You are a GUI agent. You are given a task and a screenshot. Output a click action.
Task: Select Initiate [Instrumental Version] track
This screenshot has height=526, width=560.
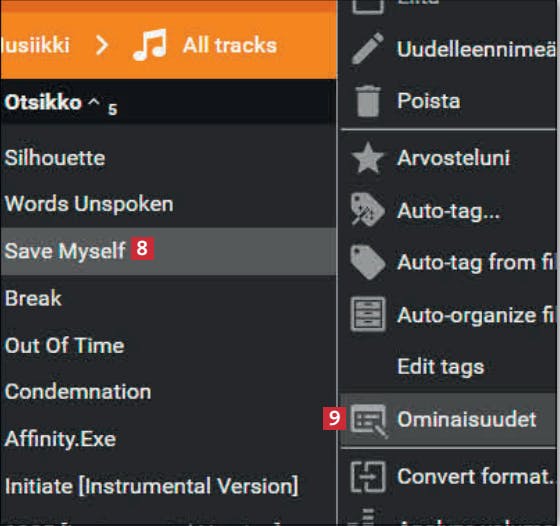pyautogui.click(x=168, y=486)
